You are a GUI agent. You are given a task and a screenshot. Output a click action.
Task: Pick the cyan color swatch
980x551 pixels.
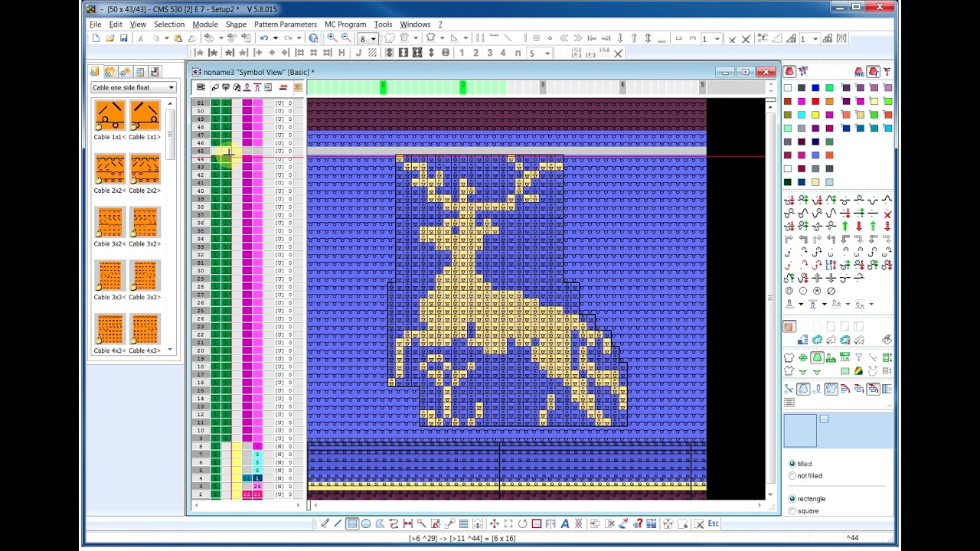coord(802,115)
